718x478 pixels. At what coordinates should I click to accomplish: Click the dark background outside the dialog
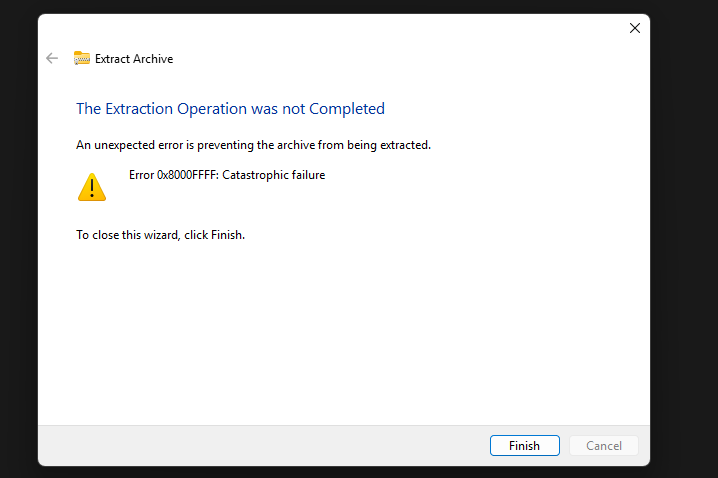click(x=683, y=238)
